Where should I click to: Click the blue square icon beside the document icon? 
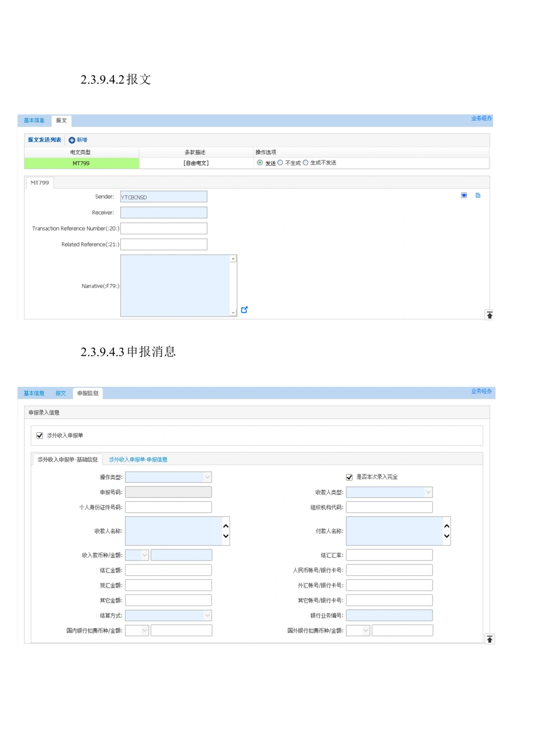464,196
